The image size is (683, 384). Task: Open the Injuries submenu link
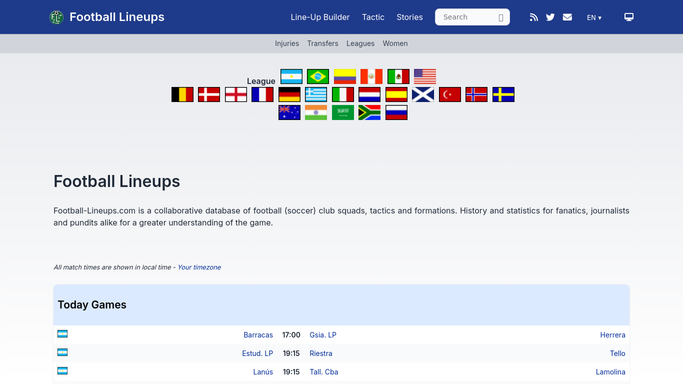287,44
